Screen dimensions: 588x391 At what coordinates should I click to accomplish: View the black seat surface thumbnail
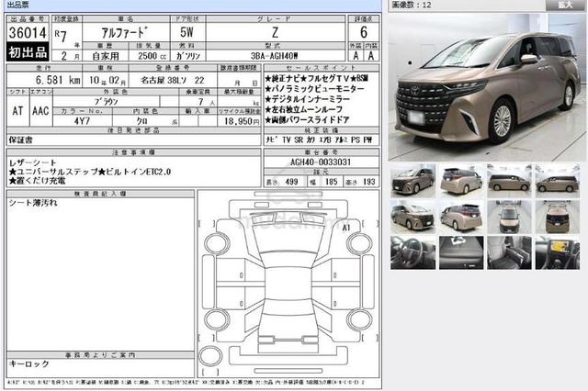point(461,252)
